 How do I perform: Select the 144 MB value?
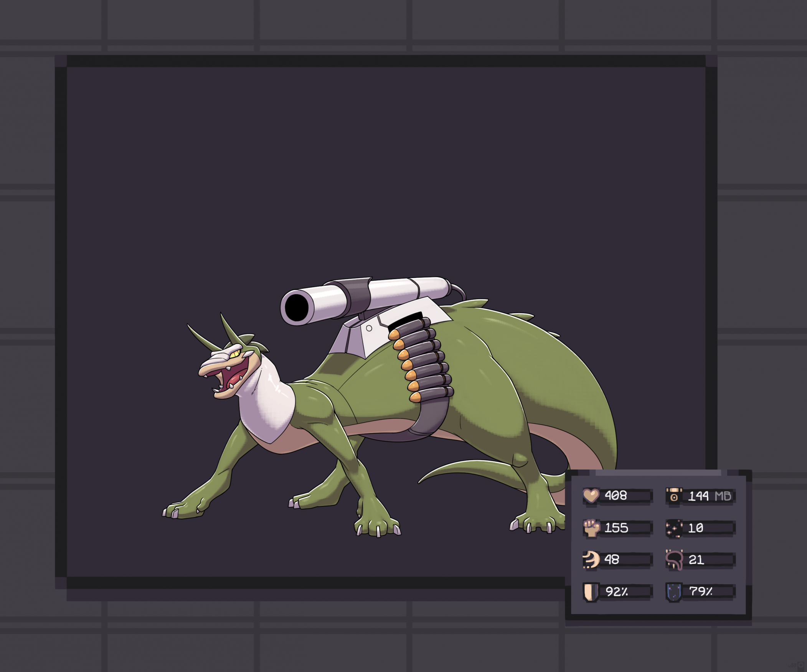[x=710, y=496]
